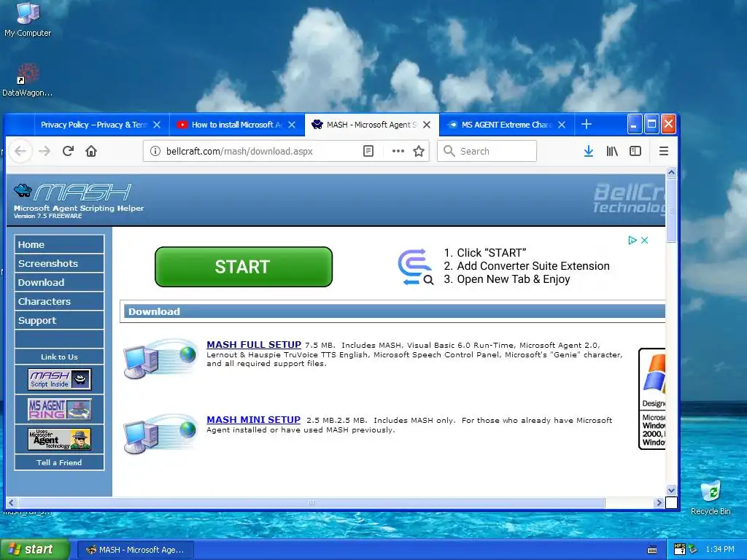Click the Uses Microsoft Agent Technology badge

click(x=59, y=439)
